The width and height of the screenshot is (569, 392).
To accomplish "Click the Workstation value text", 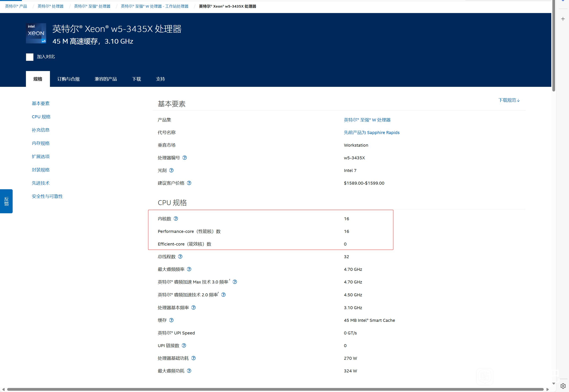I will coord(356,145).
